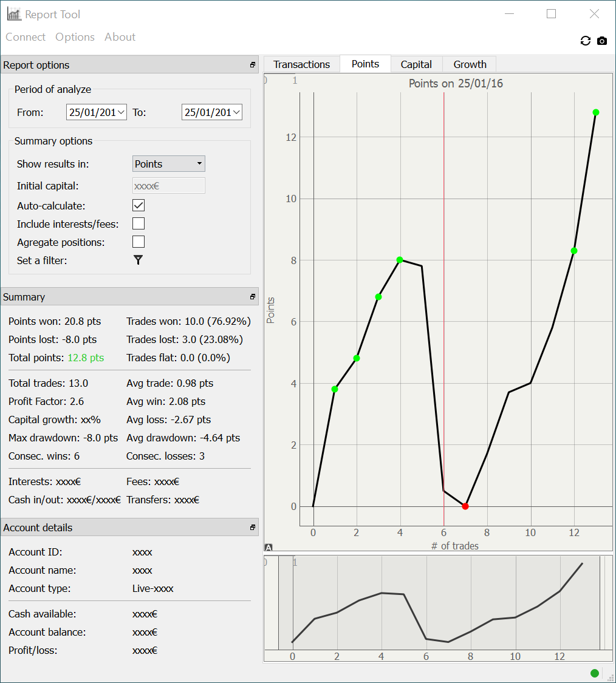This screenshot has height=683, width=616.
Task: Click the Trades won 10.0 (76.92%) text
Action: click(188, 321)
